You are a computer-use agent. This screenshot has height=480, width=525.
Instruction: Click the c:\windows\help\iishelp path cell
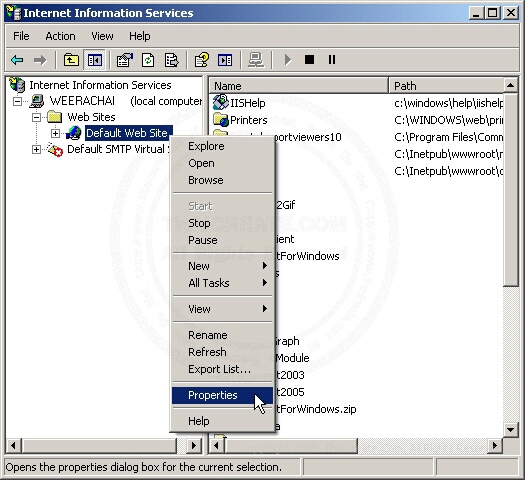[448, 103]
